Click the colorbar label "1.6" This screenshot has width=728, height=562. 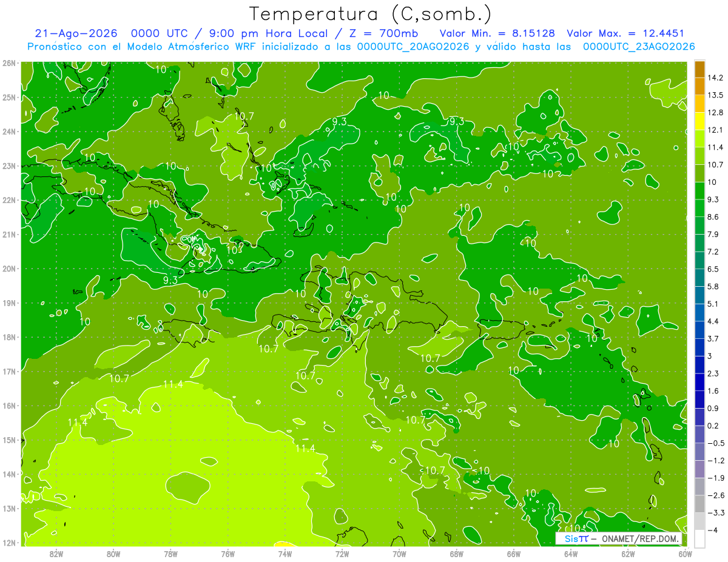pyautogui.click(x=713, y=391)
